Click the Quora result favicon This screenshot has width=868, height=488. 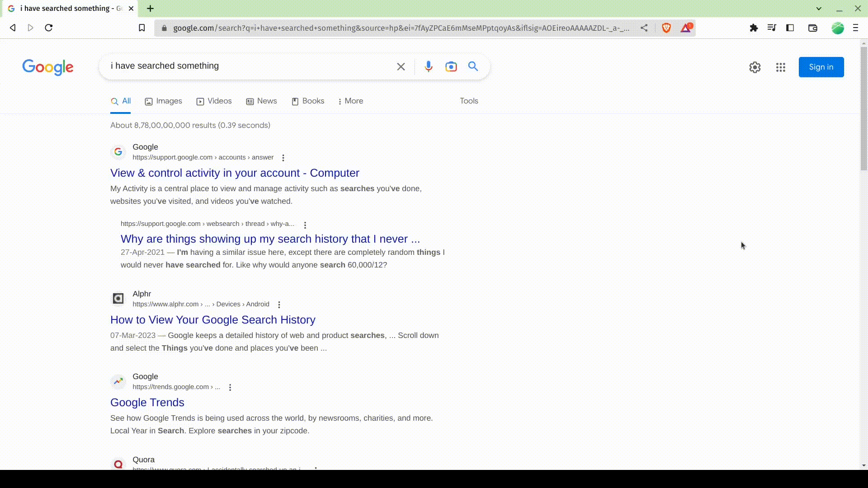coord(118,464)
